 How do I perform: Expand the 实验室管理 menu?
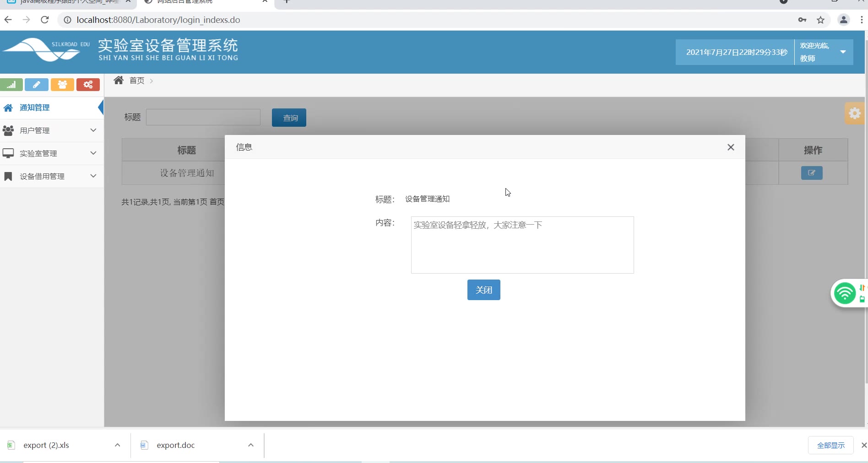point(52,153)
